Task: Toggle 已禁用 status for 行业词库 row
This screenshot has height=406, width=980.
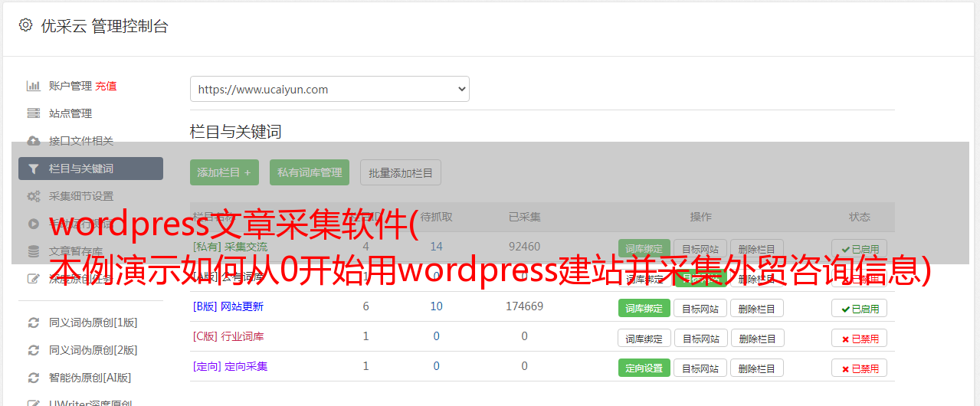Action: click(860, 338)
